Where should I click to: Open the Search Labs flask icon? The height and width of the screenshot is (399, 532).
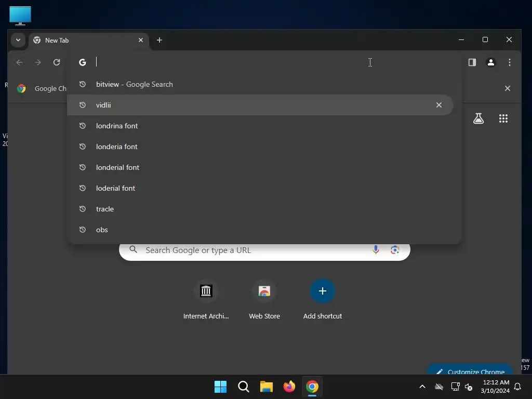(x=478, y=118)
